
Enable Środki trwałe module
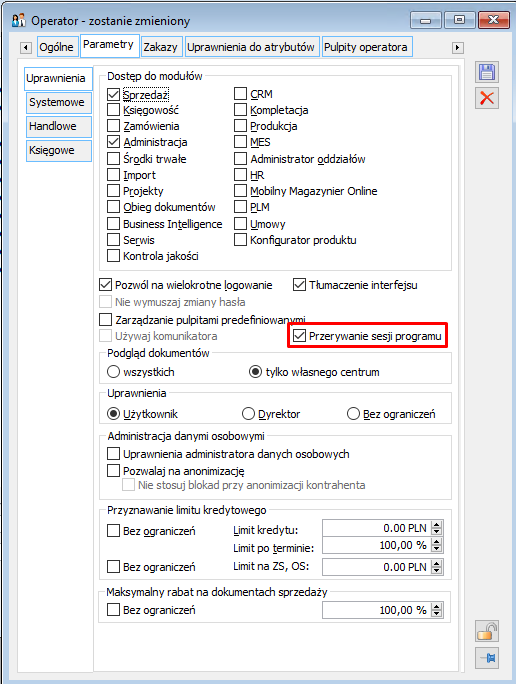113,158
